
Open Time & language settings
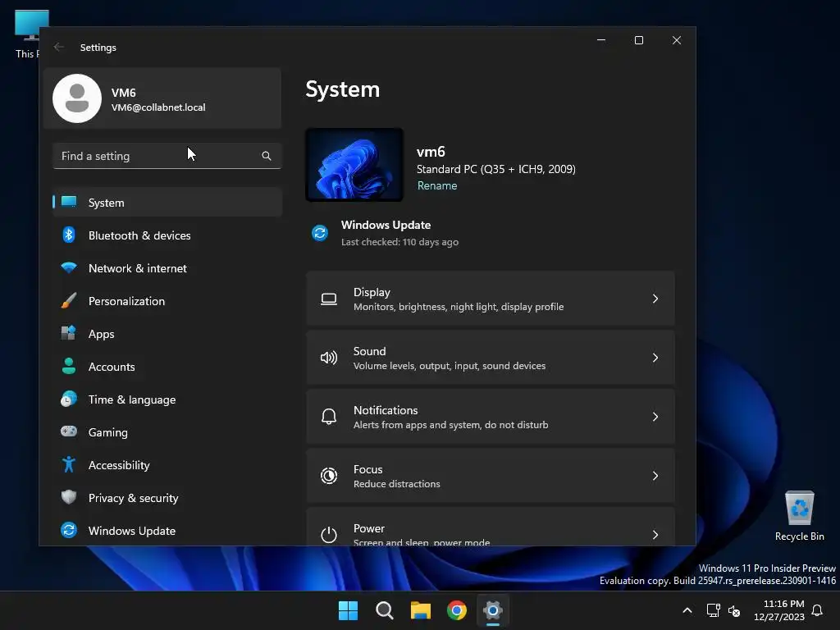[167, 399]
